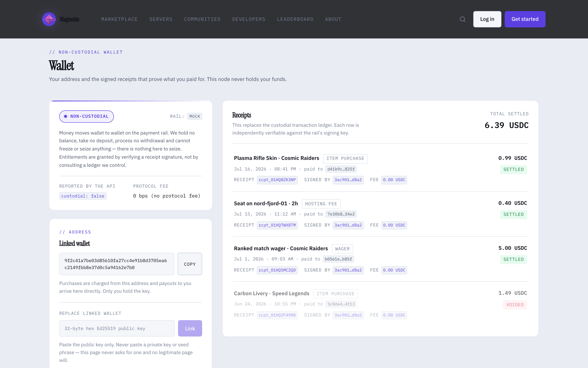Click 'Plasma Rifle Skin · Cosmic Raiders' title
The image size is (588, 368).
276,158
